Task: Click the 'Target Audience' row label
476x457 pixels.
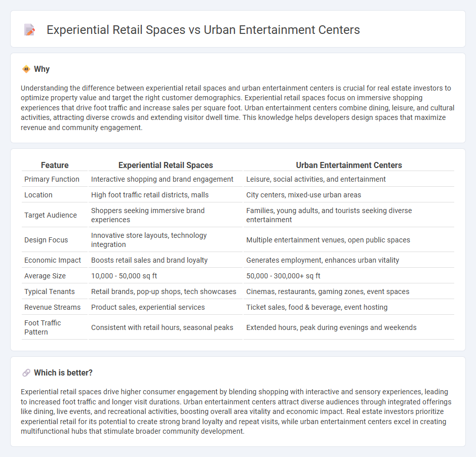Action: tap(51, 215)
